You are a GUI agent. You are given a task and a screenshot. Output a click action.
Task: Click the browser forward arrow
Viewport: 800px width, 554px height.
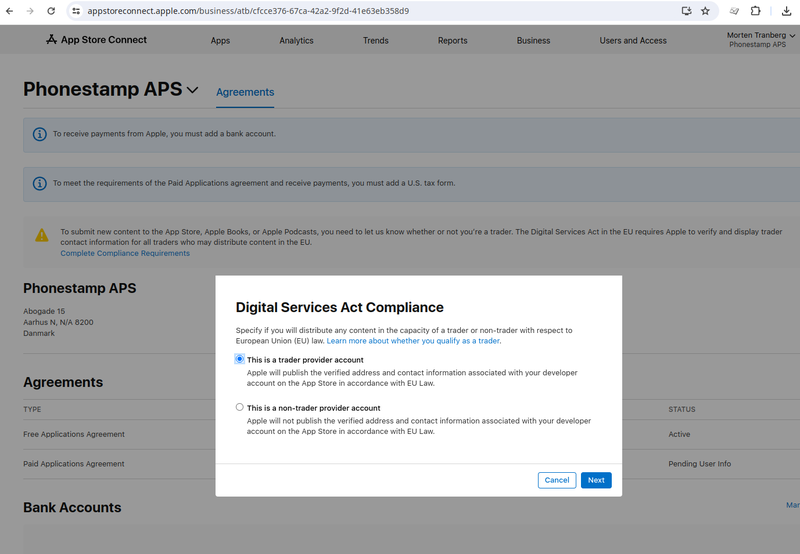pyautogui.click(x=30, y=11)
